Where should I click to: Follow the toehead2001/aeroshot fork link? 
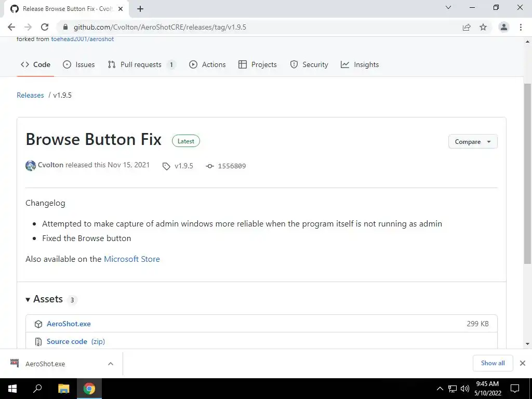(x=83, y=39)
